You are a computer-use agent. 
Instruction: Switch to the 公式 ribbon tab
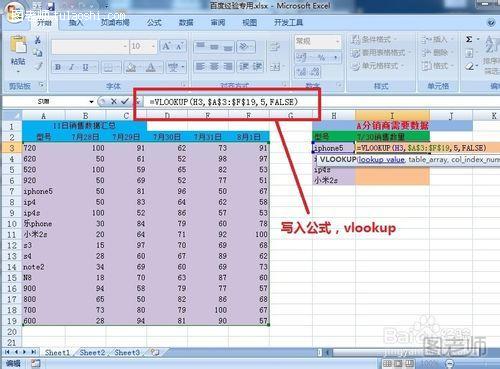click(x=154, y=23)
